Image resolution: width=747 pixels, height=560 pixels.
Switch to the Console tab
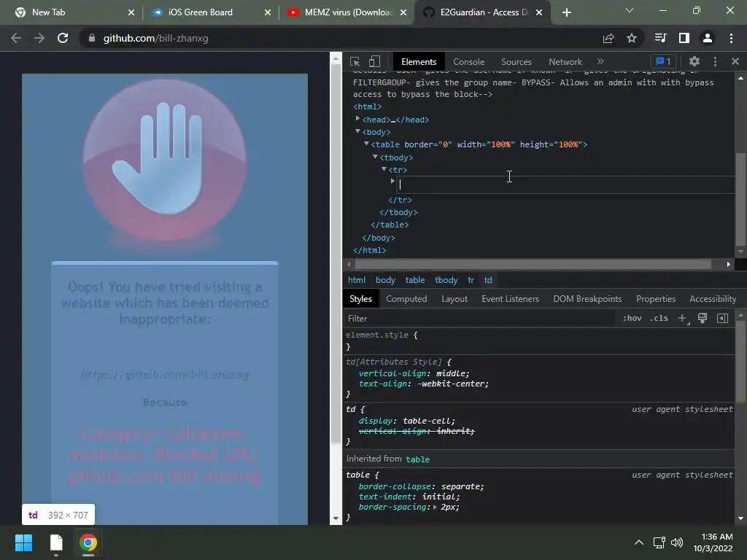pyautogui.click(x=468, y=62)
